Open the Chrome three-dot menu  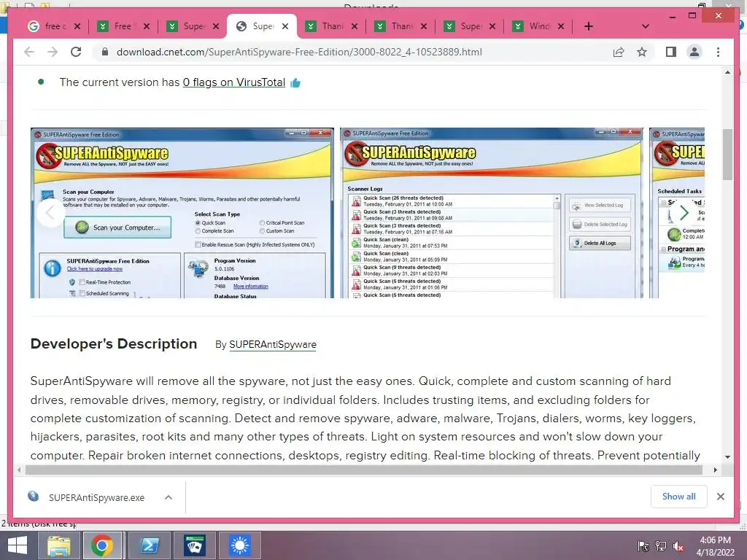[x=718, y=52]
